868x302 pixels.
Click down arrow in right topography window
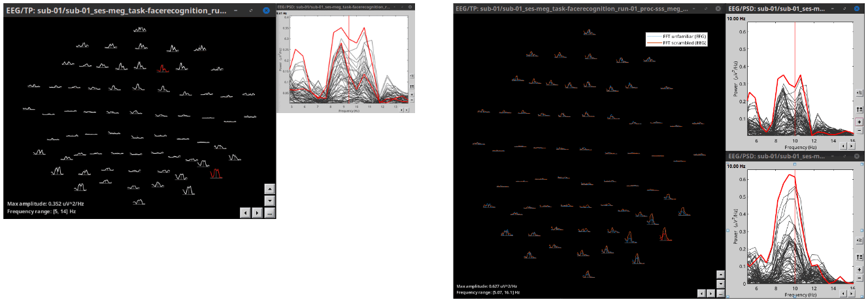720,284
